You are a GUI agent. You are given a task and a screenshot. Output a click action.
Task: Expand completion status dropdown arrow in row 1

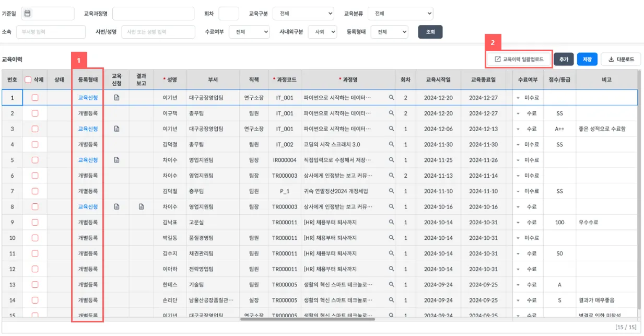point(519,98)
